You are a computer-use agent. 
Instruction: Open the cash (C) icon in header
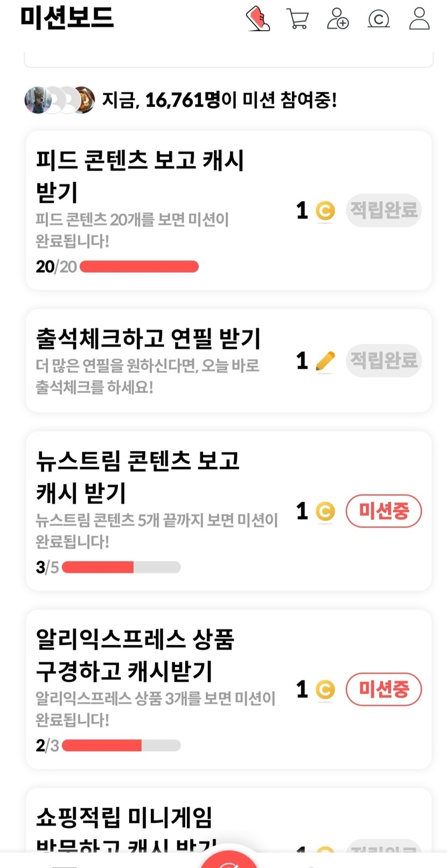tap(378, 19)
